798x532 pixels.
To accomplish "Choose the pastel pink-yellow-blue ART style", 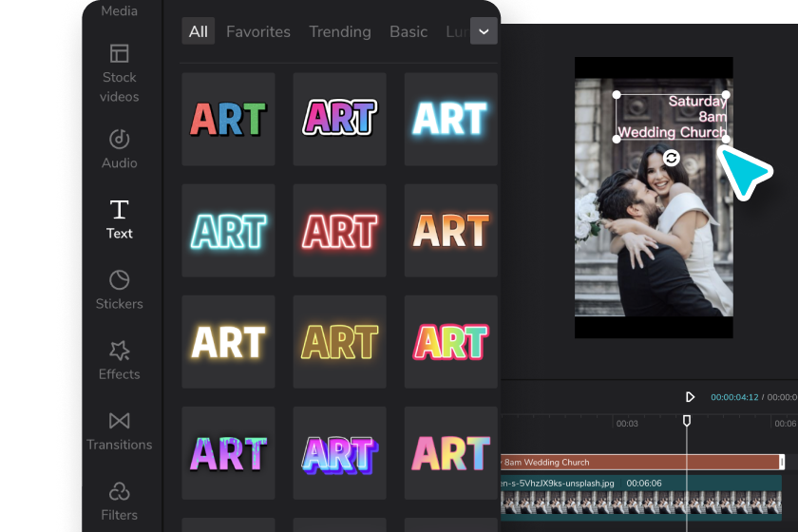I will coord(451,452).
